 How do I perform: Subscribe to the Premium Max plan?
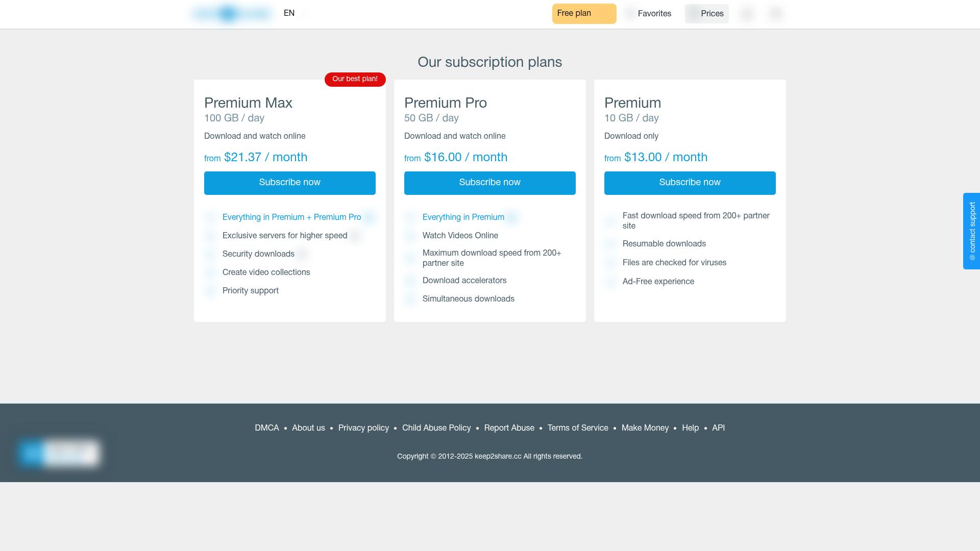(x=290, y=183)
